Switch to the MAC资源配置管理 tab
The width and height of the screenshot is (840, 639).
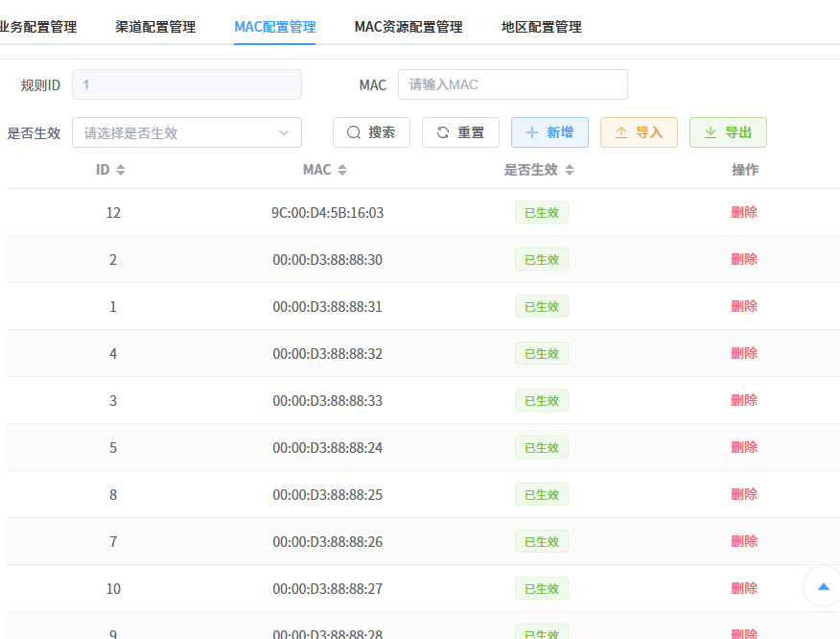(x=408, y=27)
